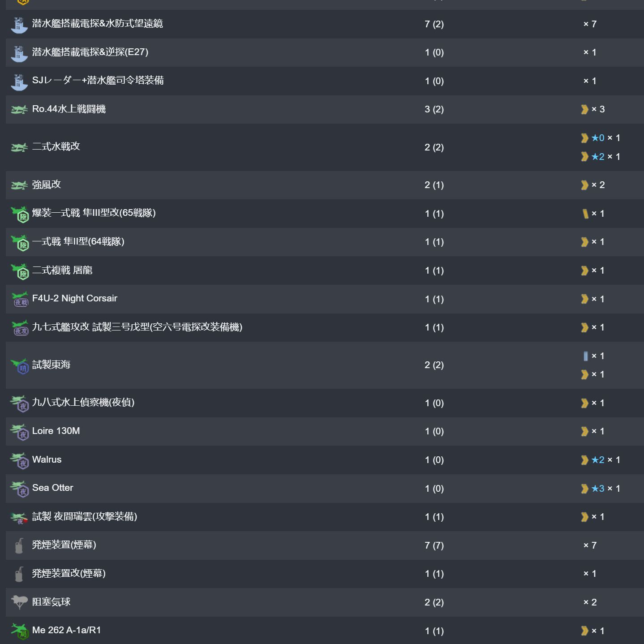Click the seaplane fighter icon next to Ro.44水上戦闘機

point(19,110)
